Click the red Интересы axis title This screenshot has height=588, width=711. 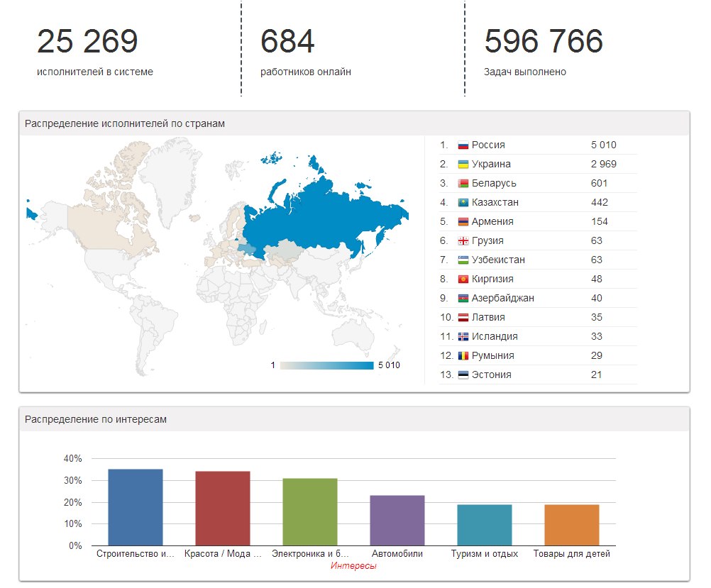353,566
